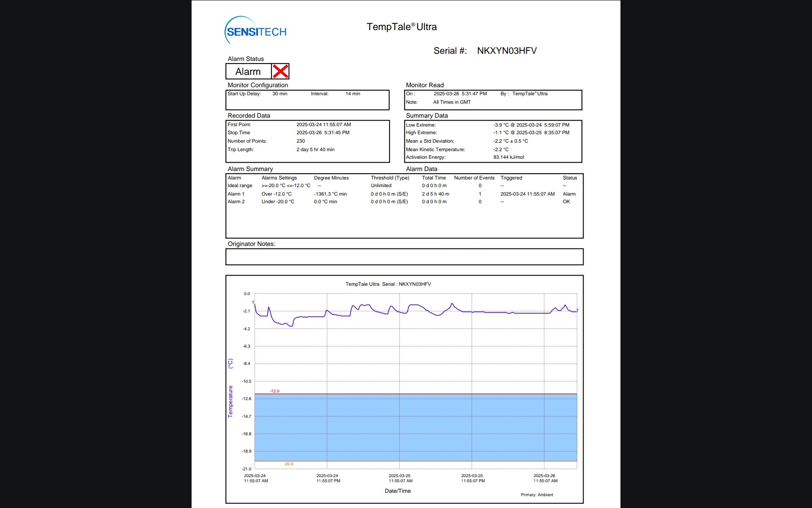Click the red -12.0 upper limit label
This screenshot has height=508, width=812.
[274, 391]
